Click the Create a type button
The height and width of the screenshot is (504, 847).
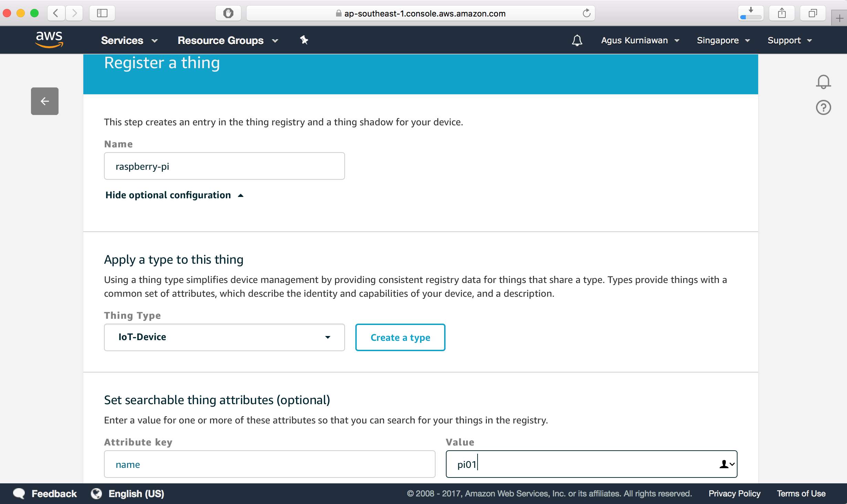(x=400, y=337)
